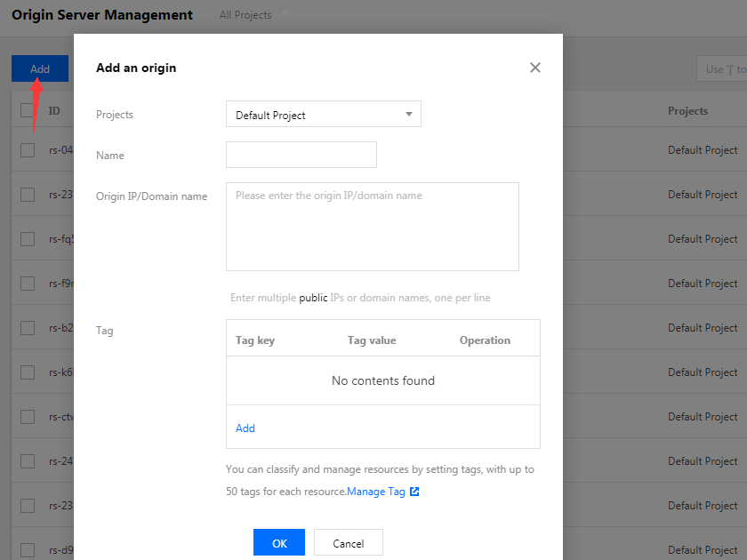747x560 pixels.
Task: Open the Projects combo box
Action: [323, 115]
